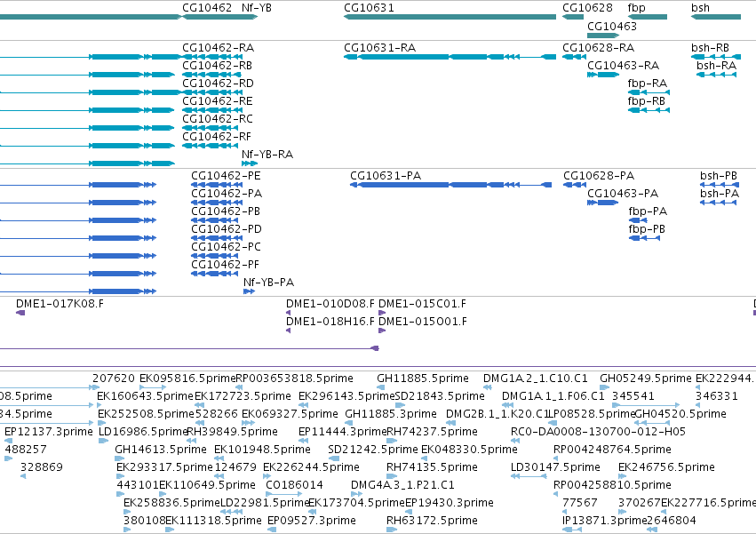Click the GH11885.5prime EST label
Image resolution: width=756 pixels, height=534 pixels.
coord(423,379)
